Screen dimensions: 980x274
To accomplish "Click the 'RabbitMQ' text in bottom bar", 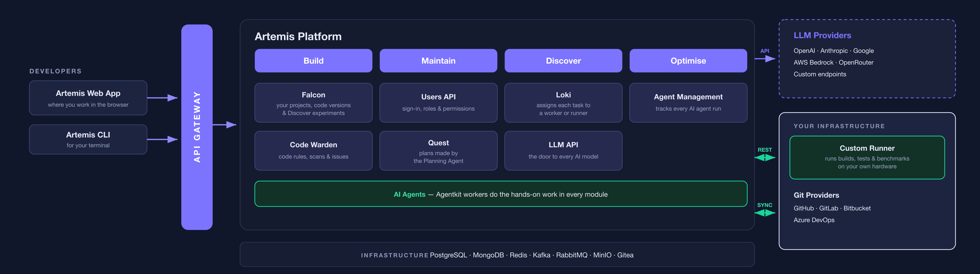I will [571, 255].
